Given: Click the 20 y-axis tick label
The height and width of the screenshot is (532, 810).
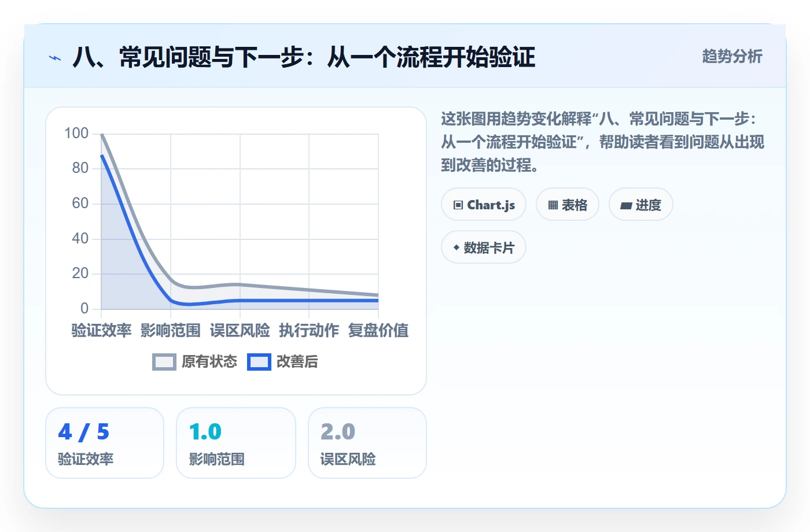Looking at the screenshot, I should 80,273.
